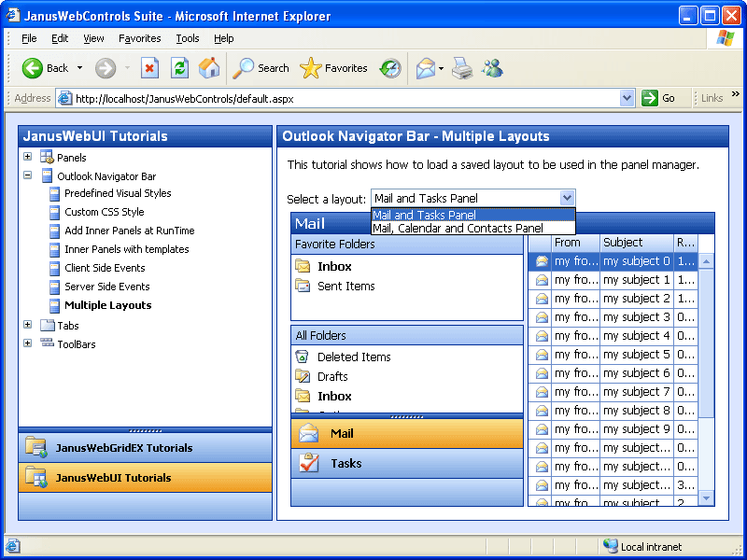Open the History clock icon
Viewport: 747px width, 560px height.
coord(390,68)
